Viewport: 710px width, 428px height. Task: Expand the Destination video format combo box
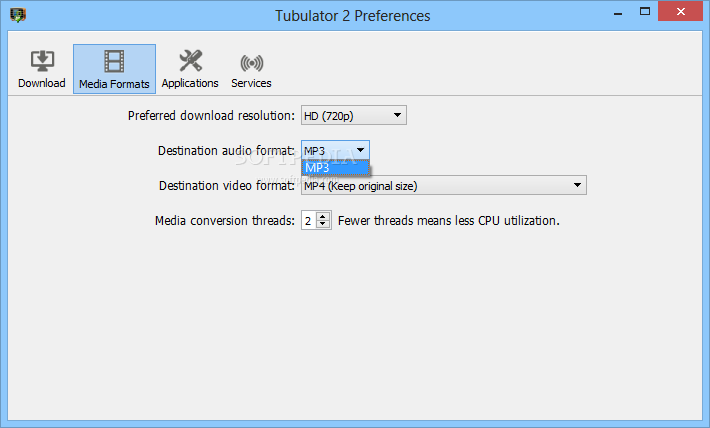444,185
